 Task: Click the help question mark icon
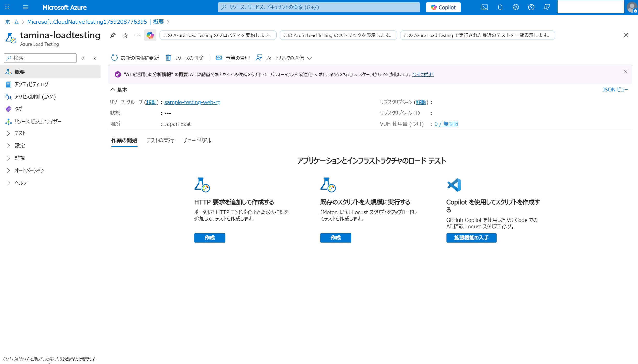pyautogui.click(x=531, y=7)
